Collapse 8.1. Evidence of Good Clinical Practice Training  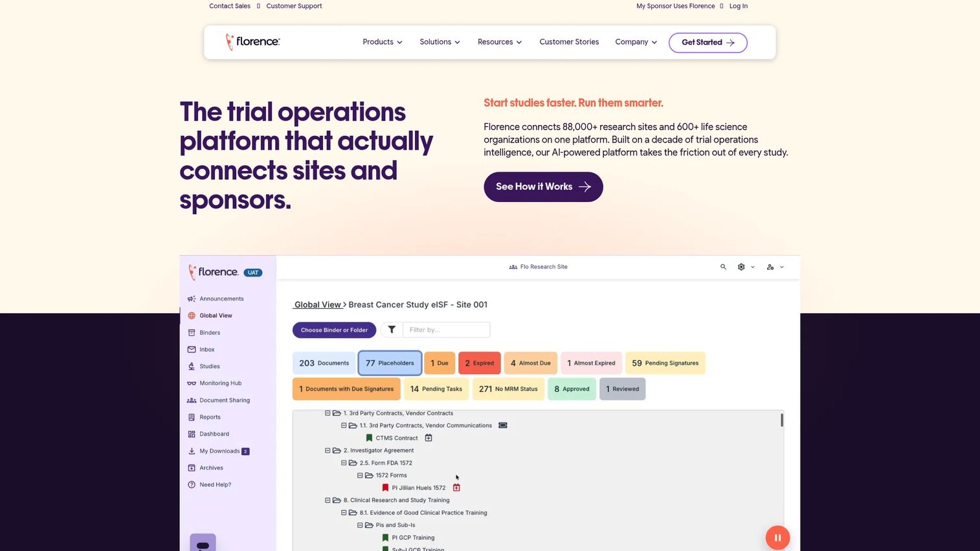344,513
